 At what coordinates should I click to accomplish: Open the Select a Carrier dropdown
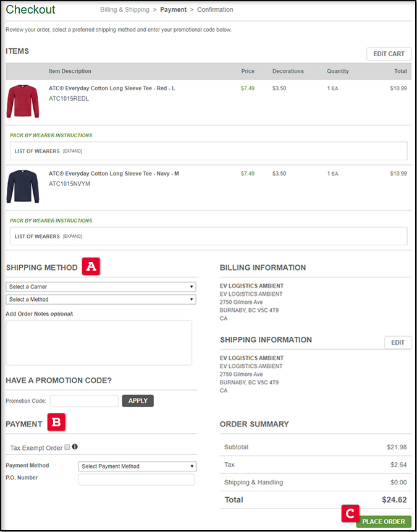coord(101,287)
